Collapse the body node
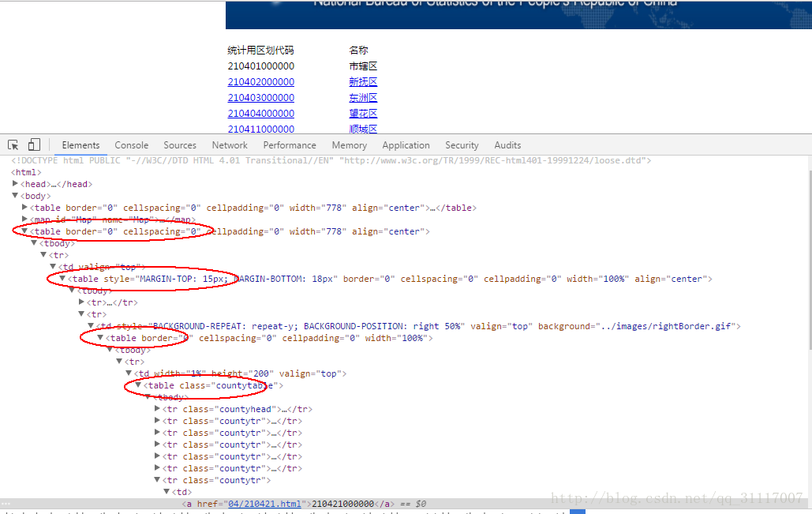This screenshot has width=812, height=514. (15, 195)
